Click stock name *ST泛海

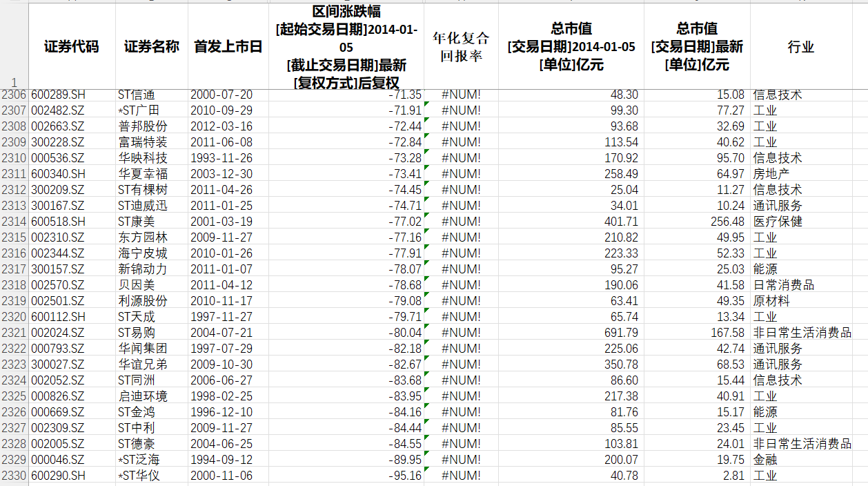tap(139, 460)
